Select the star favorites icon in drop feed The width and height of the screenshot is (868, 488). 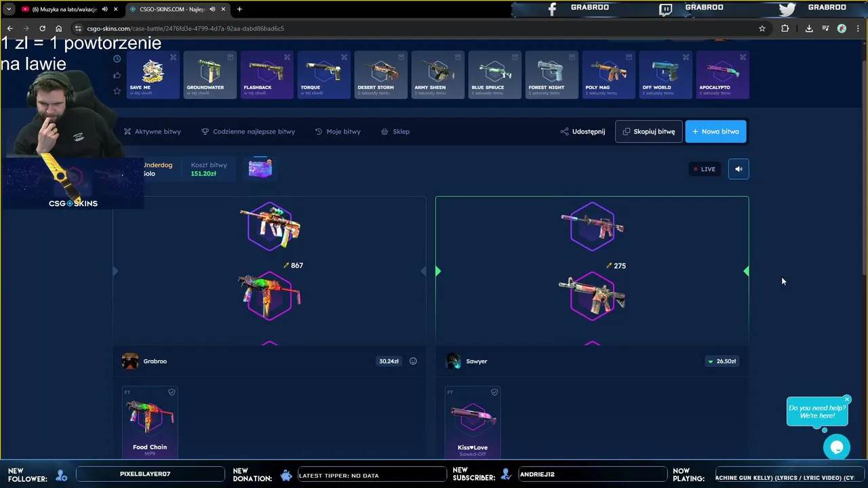click(x=117, y=91)
